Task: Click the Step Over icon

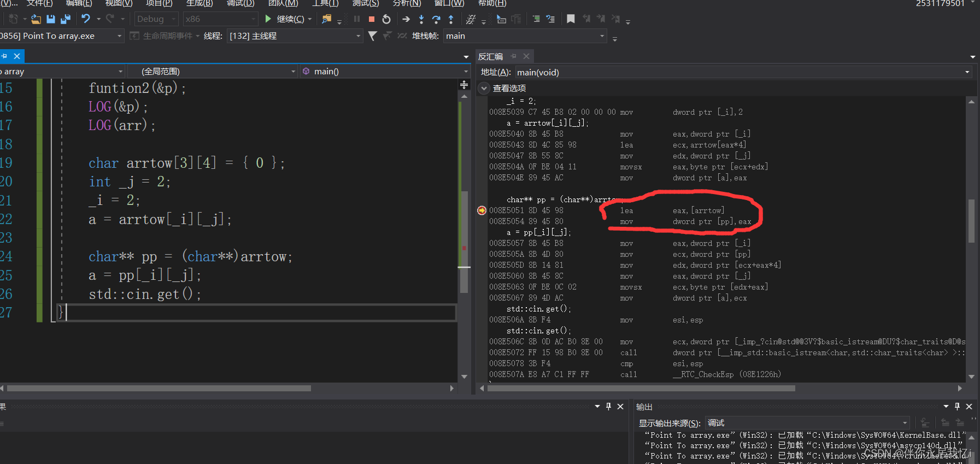Action: [436, 19]
